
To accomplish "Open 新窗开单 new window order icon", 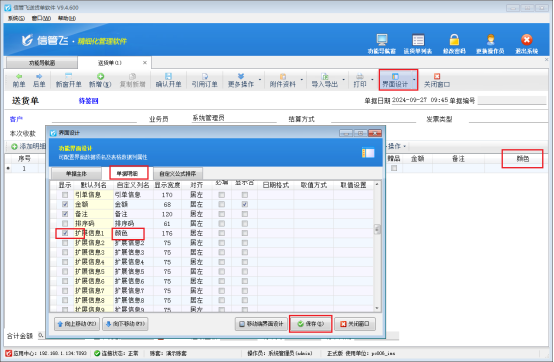I will click(x=69, y=76).
